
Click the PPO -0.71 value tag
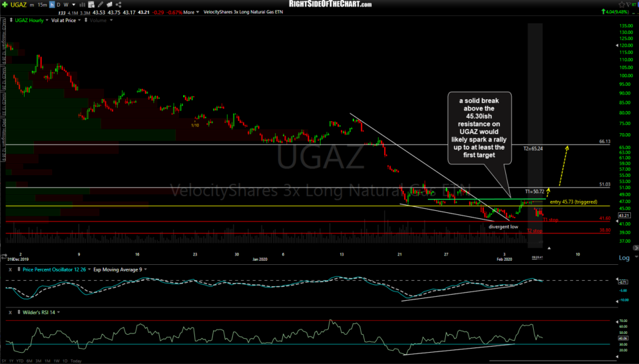[623, 282]
